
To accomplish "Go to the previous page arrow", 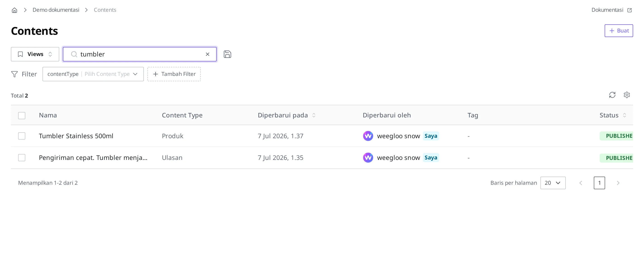I will click(580, 183).
